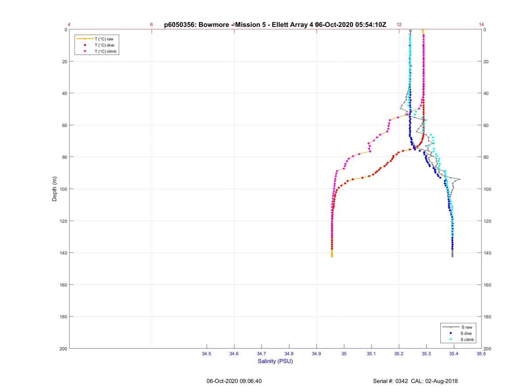Viewport: 532px width, 392px height.
Task: Click the 100 tick on the left depth axis
Action: pyautogui.click(x=63, y=189)
